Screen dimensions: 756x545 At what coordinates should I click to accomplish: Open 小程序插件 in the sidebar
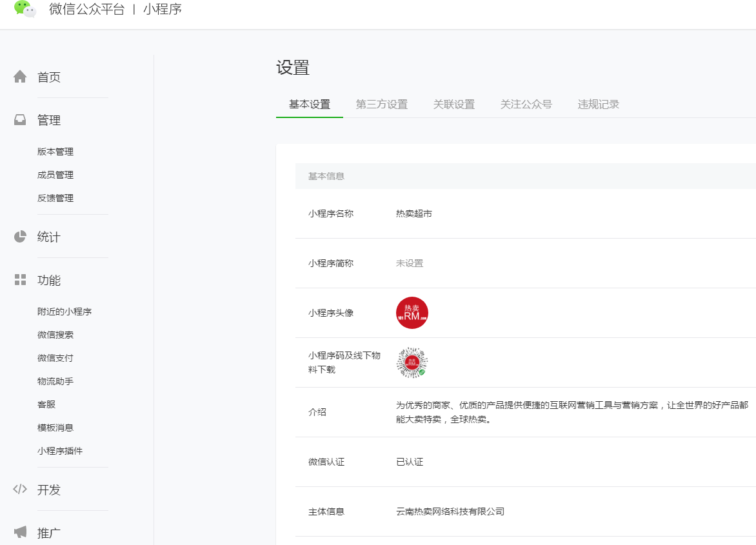[60, 450]
